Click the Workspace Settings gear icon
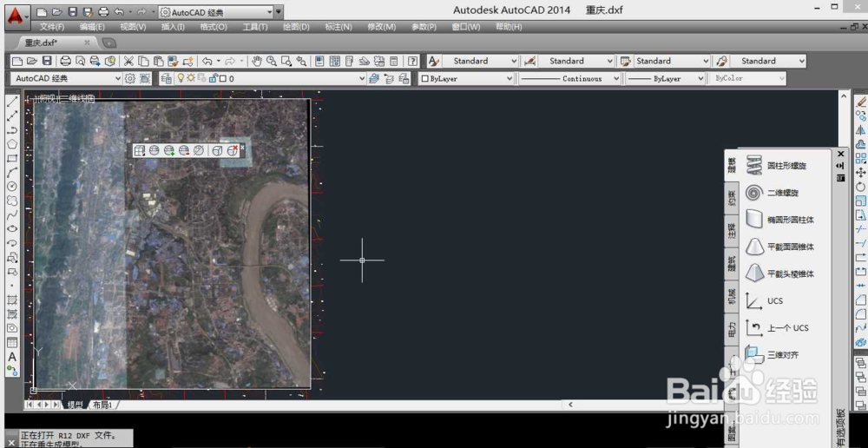This screenshot has height=448, width=868. (130, 79)
